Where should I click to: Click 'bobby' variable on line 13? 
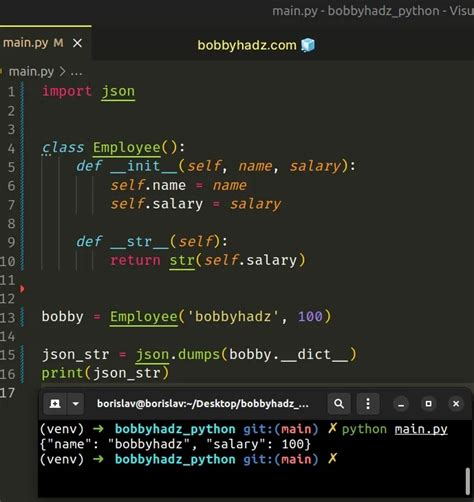coord(62,316)
